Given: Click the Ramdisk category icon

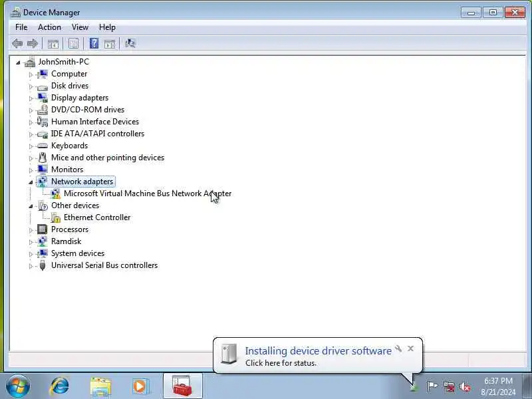Looking at the screenshot, I should point(43,241).
